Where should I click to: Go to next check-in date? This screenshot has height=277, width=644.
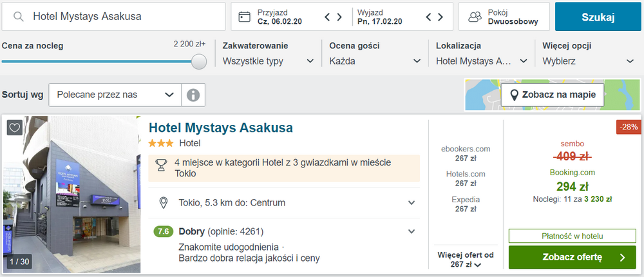click(x=339, y=17)
